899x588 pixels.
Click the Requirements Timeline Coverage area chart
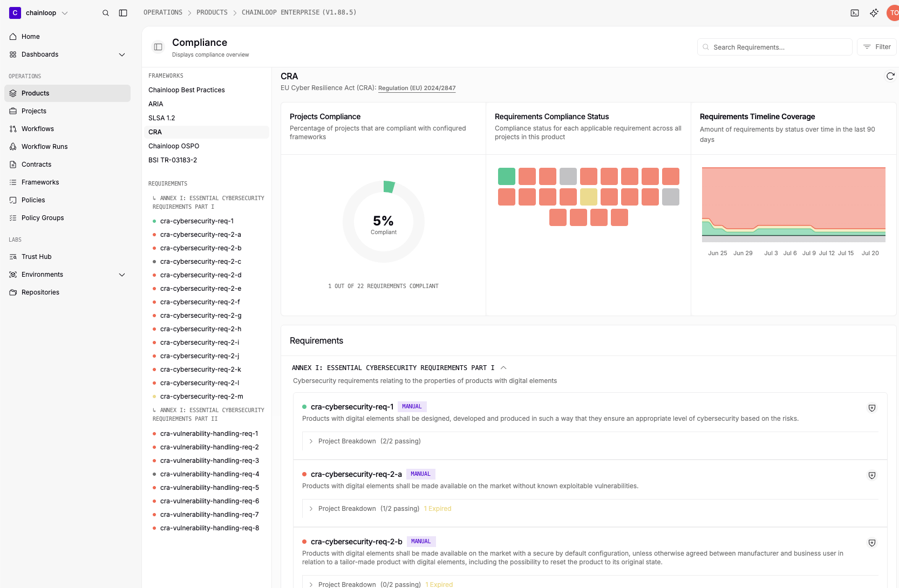point(794,205)
